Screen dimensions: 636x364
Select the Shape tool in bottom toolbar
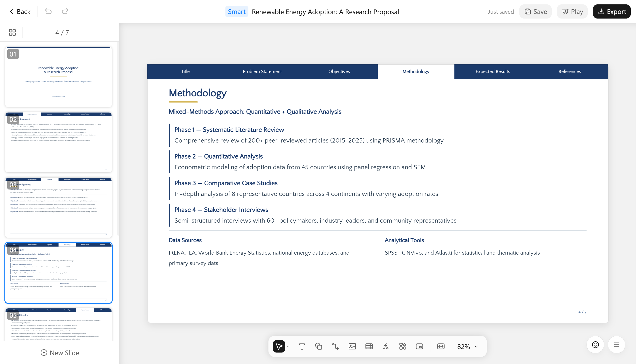click(x=318, y=347)
